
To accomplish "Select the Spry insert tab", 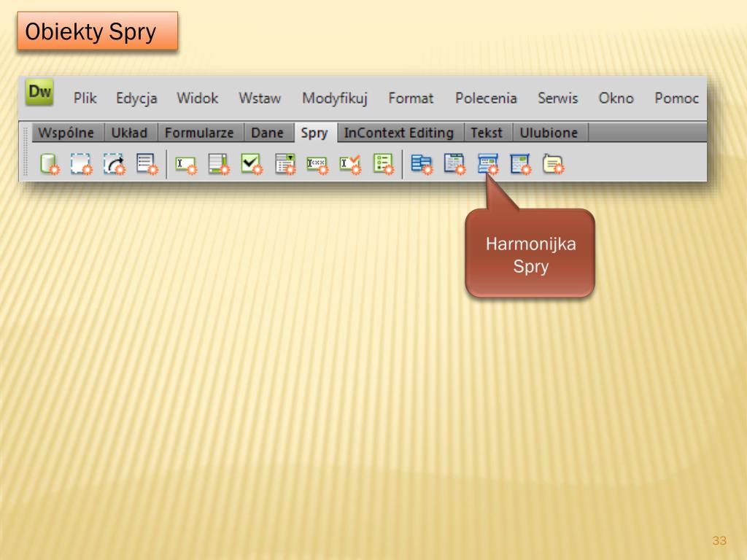I will coord(314,133).
